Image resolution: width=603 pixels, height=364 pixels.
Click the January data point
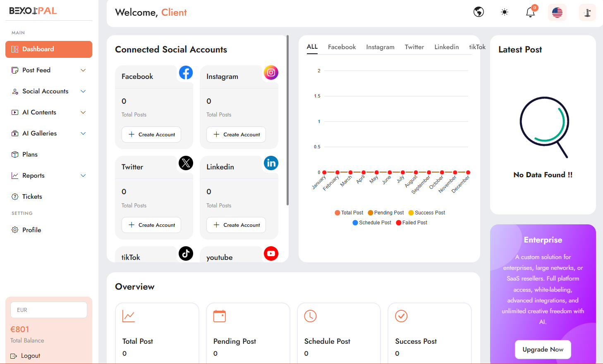[x=324, y=172]
